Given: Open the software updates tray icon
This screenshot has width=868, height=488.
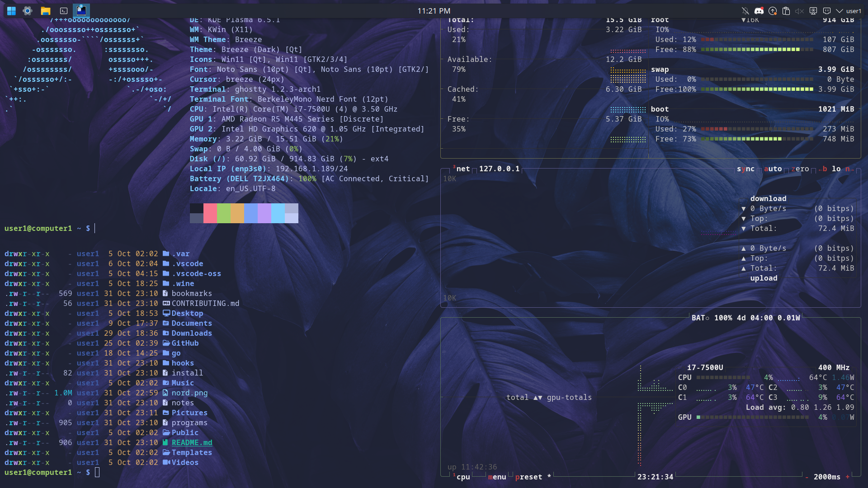Looking at the screenshot, I should tap(773, 11).
